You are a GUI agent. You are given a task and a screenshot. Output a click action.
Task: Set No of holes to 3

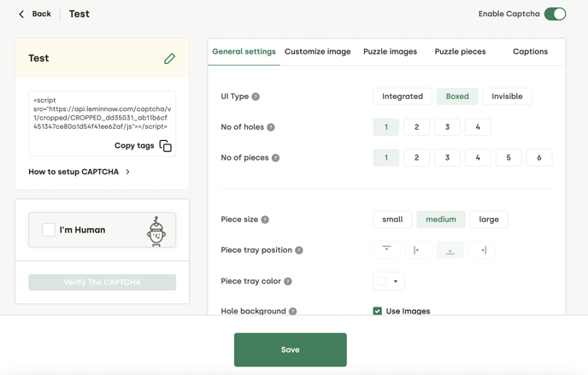pyautogui.click(x=447, y=127)
